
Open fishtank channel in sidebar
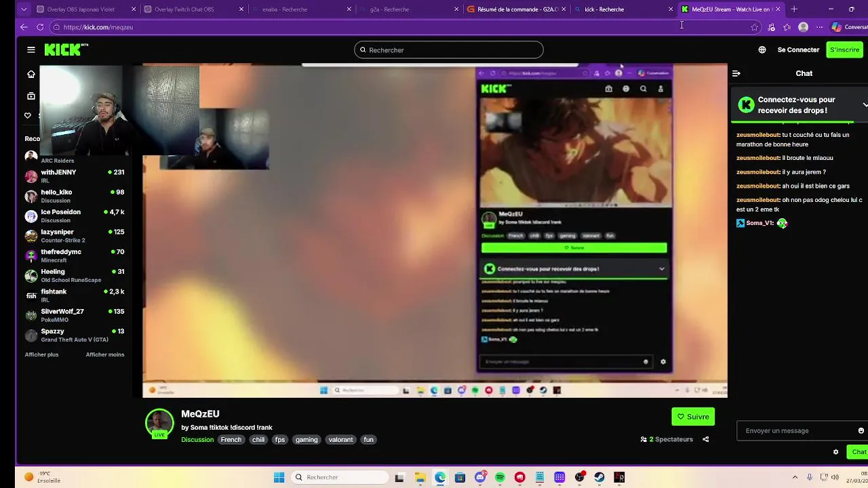click(x=75, y=296)
